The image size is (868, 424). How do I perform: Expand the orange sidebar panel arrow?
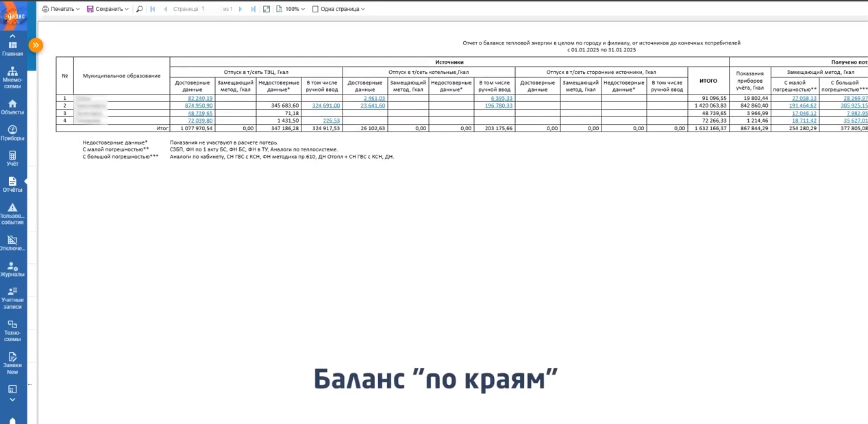[x=36, y=45]
